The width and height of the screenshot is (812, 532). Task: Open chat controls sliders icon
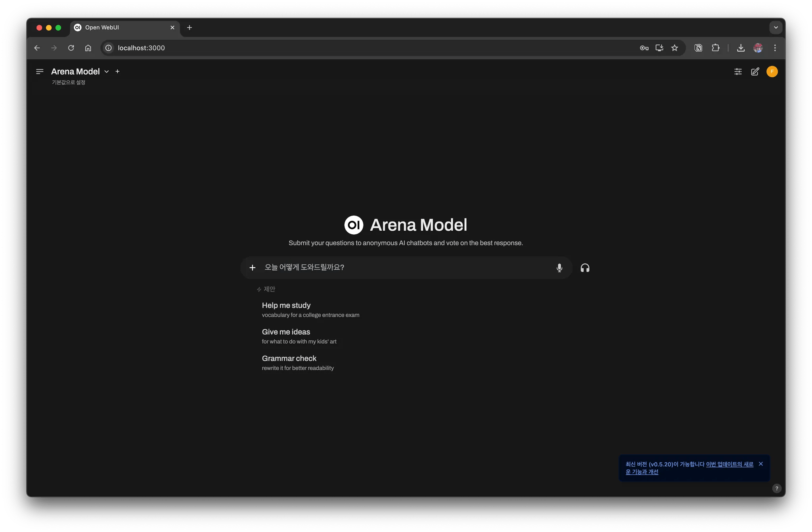pyautogui.click(x=737, y=71)
